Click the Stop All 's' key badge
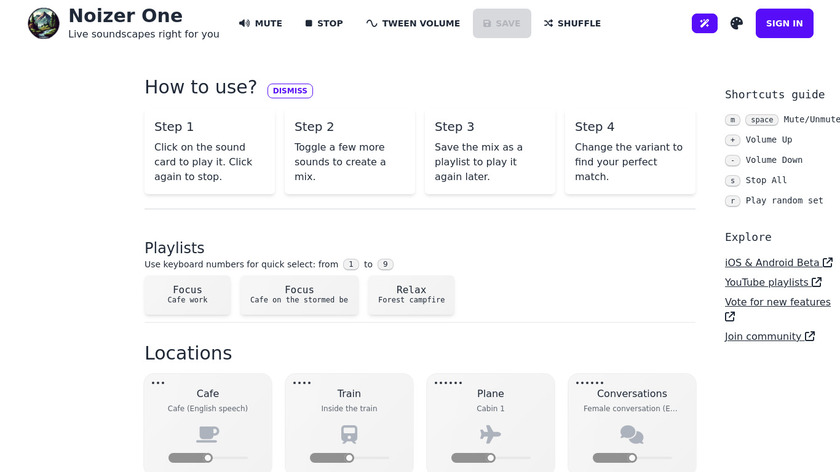 (x=732, y=181)
